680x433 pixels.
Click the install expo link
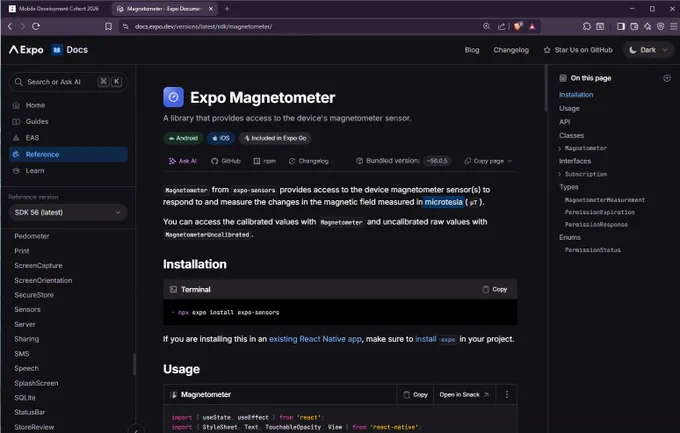435,339
